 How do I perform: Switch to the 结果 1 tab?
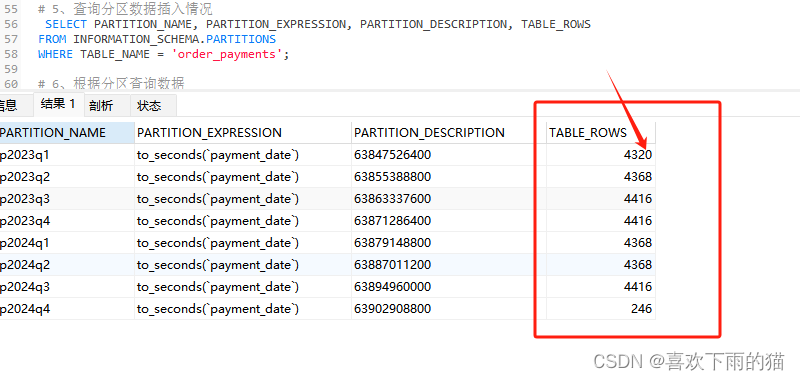(x=58, y=105)
